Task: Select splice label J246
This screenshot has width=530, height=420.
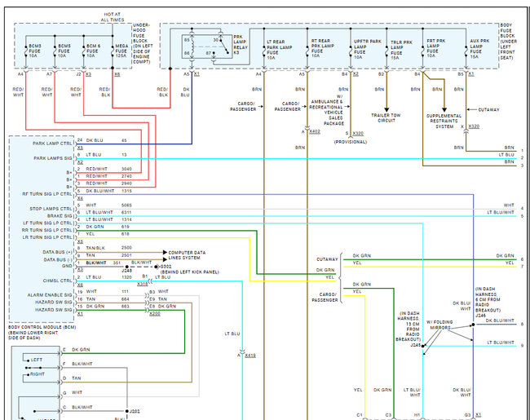Action: [480, 316]
